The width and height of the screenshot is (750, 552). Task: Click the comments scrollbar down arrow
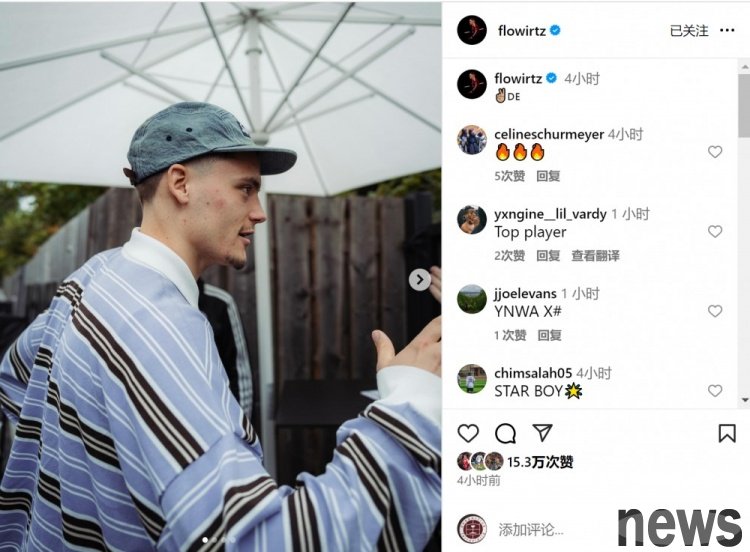pos(745,399)
